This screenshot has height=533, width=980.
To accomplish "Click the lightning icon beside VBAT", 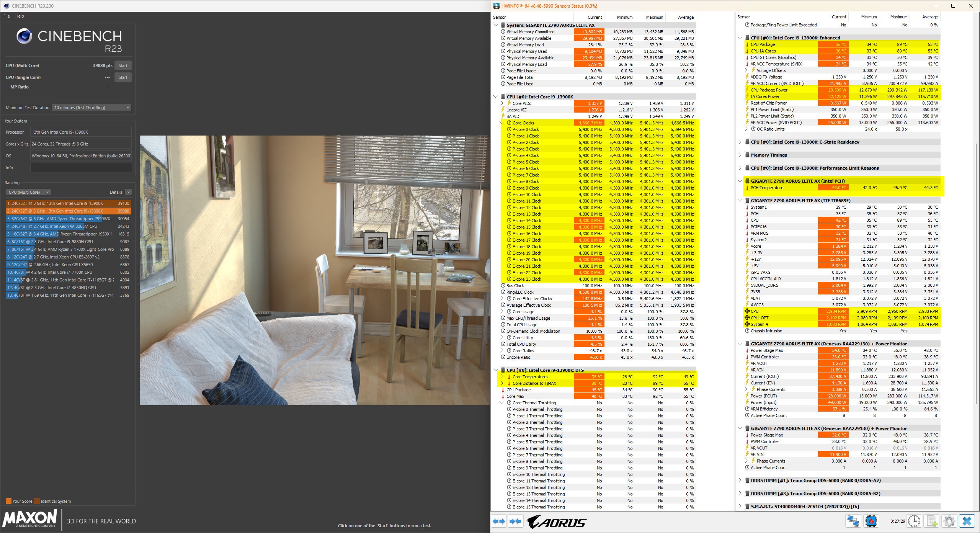I will (747, 298).
